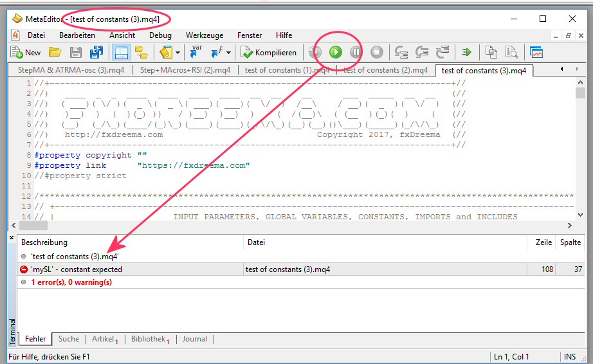Open the dropdown arrow beside function icon
This screenshot has width=593, height=364.
(x=228, y=53)
